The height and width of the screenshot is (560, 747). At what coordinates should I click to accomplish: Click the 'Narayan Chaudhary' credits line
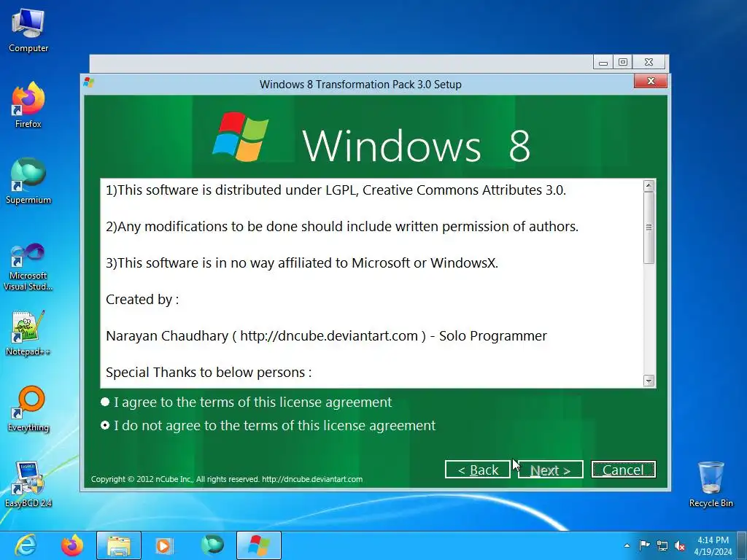click(x=326, y=335)
